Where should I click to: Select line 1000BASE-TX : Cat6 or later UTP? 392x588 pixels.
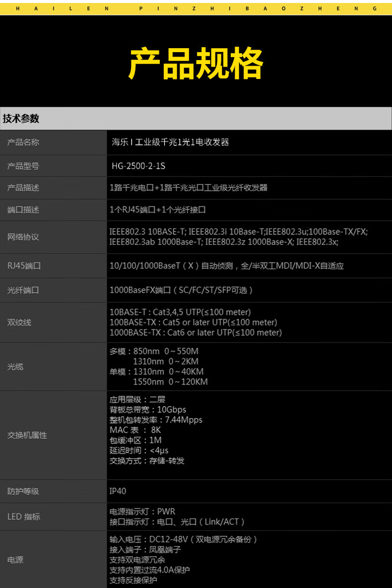click(x=196, y=332)
